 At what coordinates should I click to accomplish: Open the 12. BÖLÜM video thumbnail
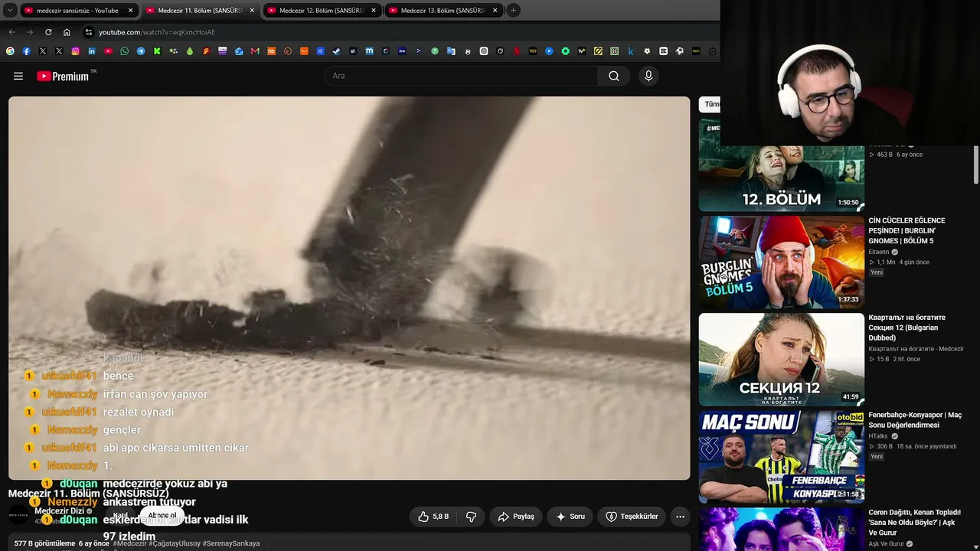click(781, 165)
